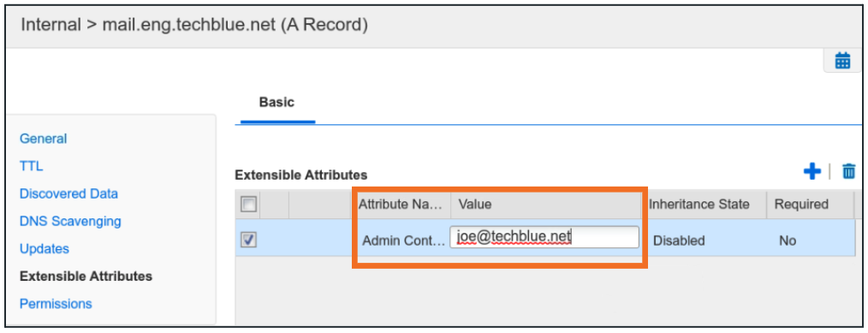This screenshot has height=333, width=868.
Task: Select Extensible Attributes in sidebar
Action: click(x=86, y=276)
